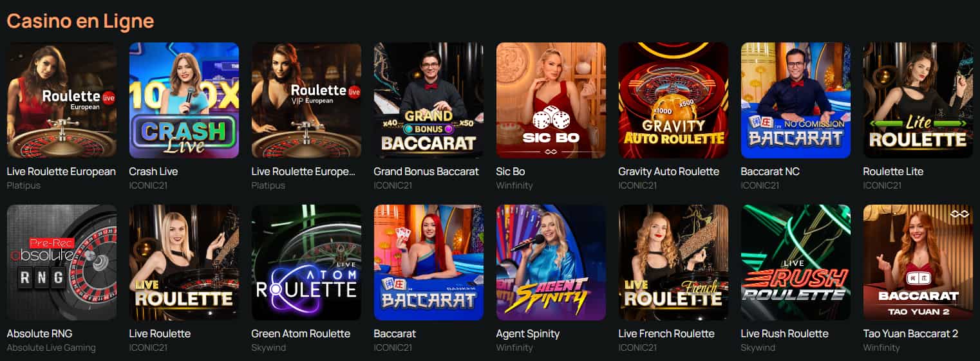Launch the Absolute RNG roulette tile

(x=62, y=263)
